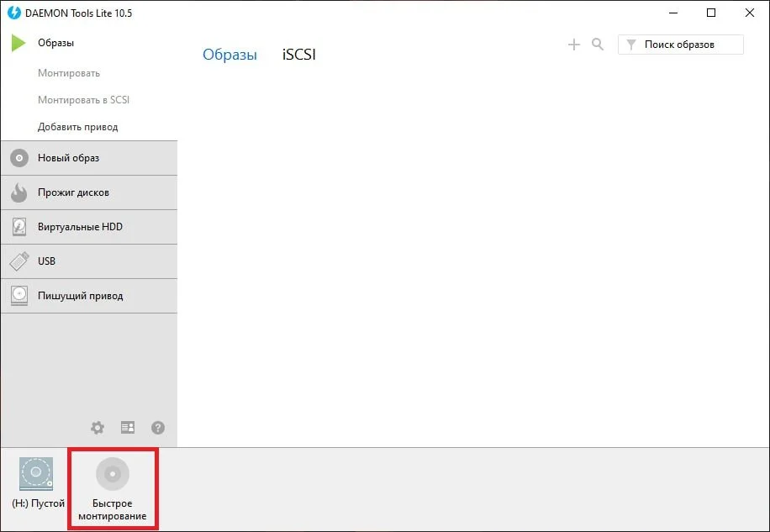The image size is (770, 532).
Task: Click the (H:) Пустой label
Action: point(39,503)
